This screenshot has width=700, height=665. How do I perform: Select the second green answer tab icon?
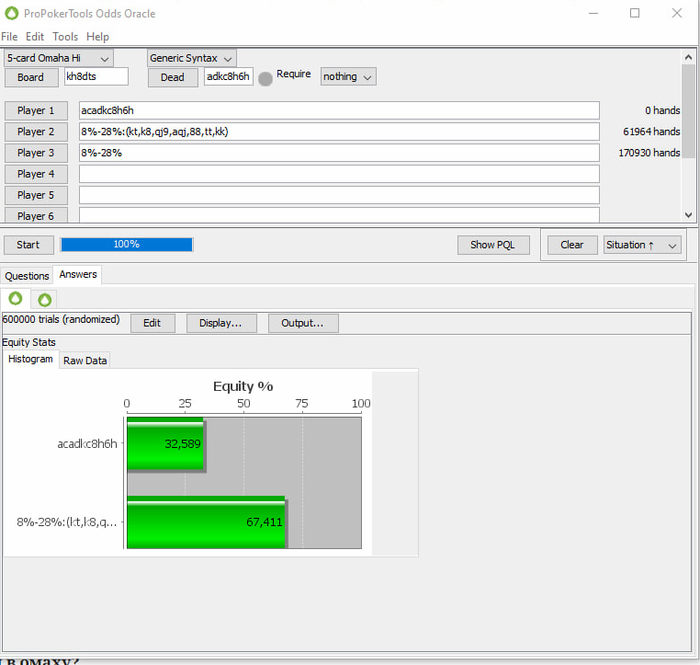click(45, 299)
